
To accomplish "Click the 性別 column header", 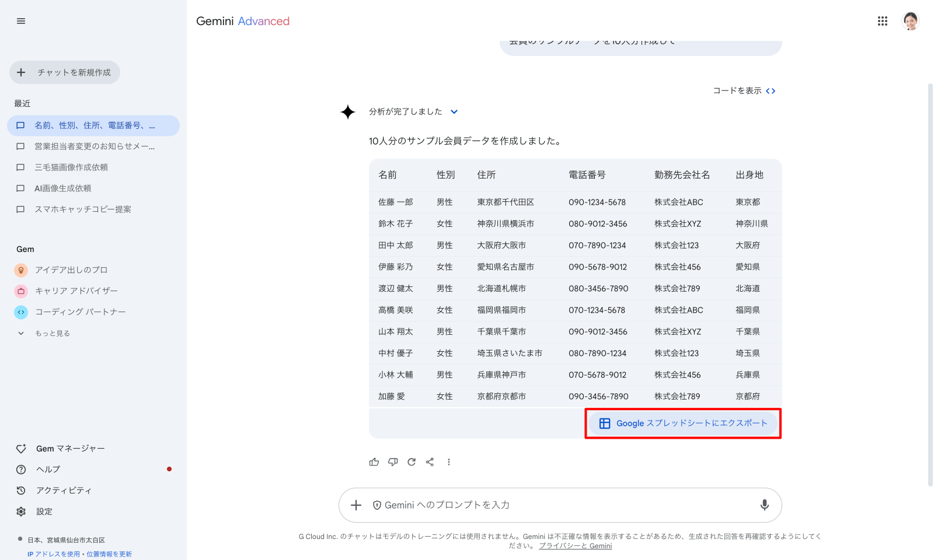I will (x=446, y=175).
